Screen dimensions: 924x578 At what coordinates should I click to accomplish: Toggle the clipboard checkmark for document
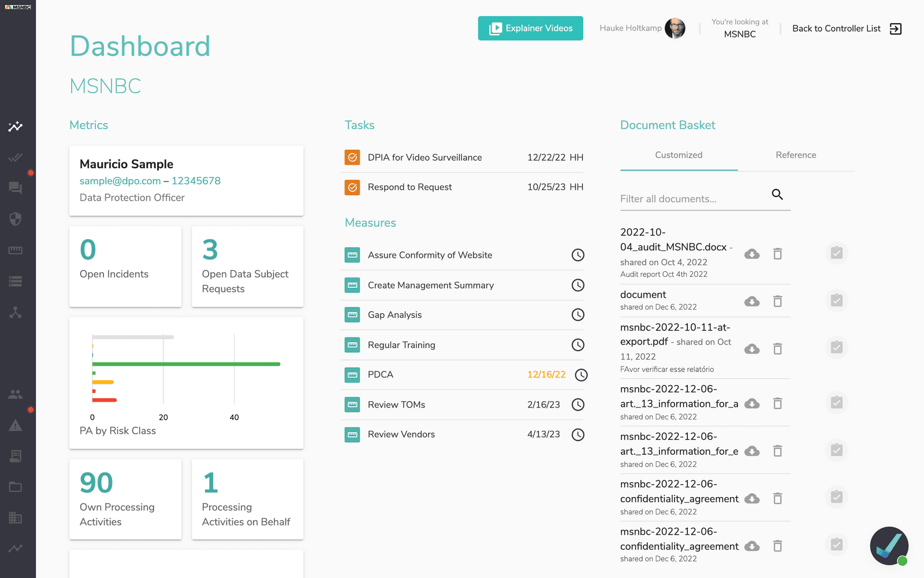(x=837, y=300)
